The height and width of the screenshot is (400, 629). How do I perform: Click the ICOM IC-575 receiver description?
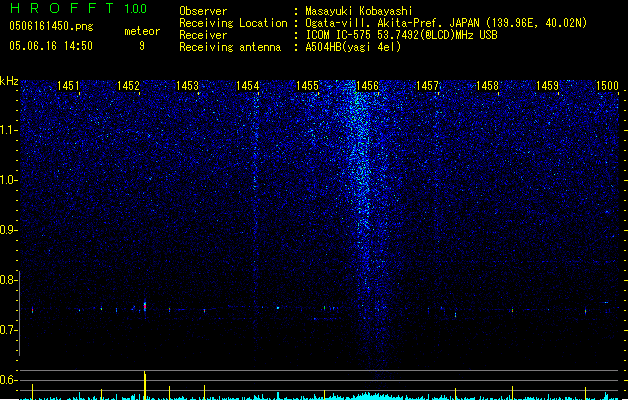[x=401, y=35]
